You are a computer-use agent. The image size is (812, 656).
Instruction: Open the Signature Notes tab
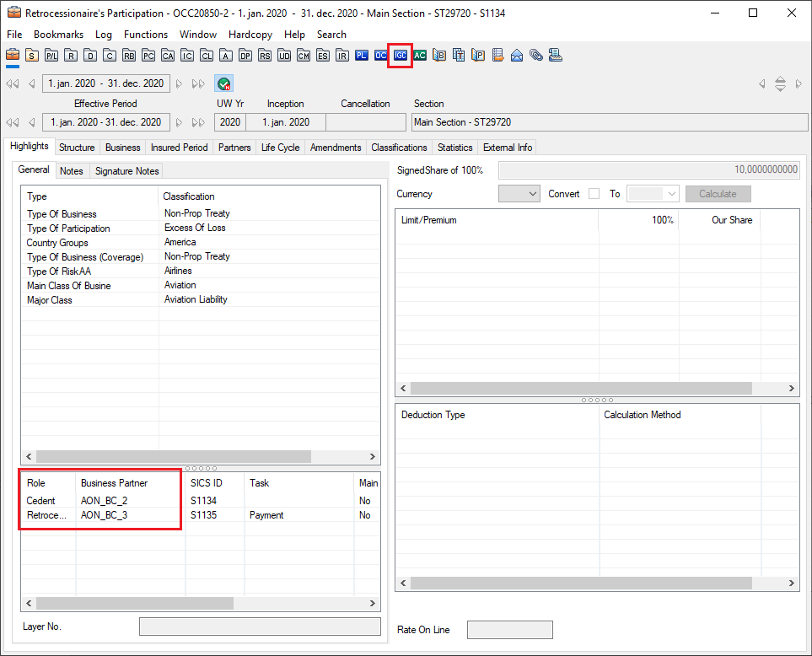pyautogui.click(x=126, y=171)
